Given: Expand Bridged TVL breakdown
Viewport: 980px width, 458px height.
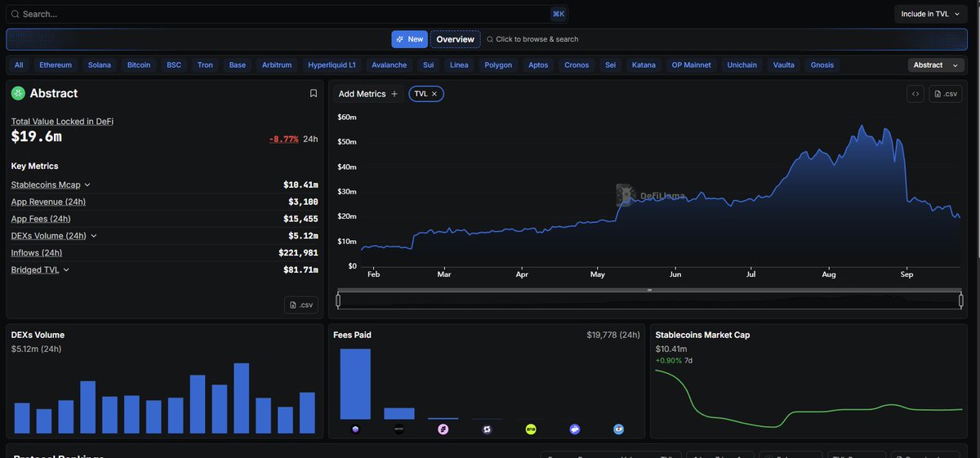Looking at the screenshot, I should tap(66, 269).
